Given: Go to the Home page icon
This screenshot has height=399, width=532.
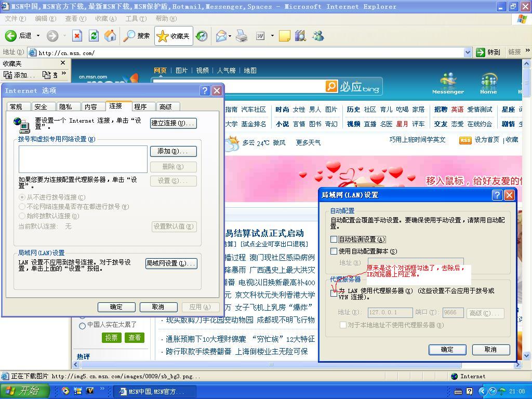Looking at the screenshot, I should click(110, 36).
